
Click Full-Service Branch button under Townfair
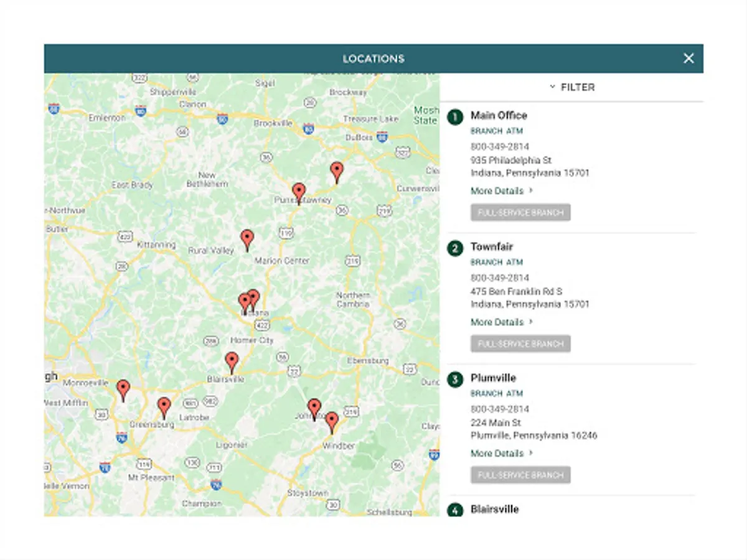pos(520,344)
